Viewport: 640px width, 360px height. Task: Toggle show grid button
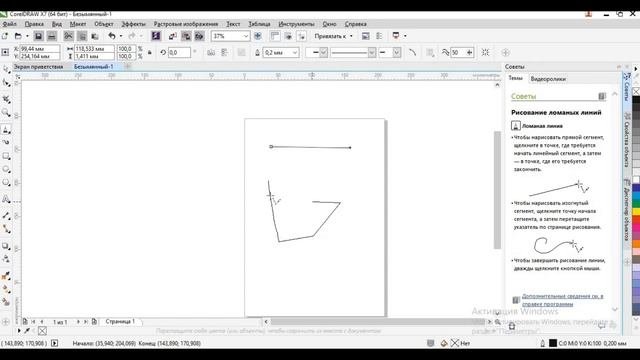point(288,36)
